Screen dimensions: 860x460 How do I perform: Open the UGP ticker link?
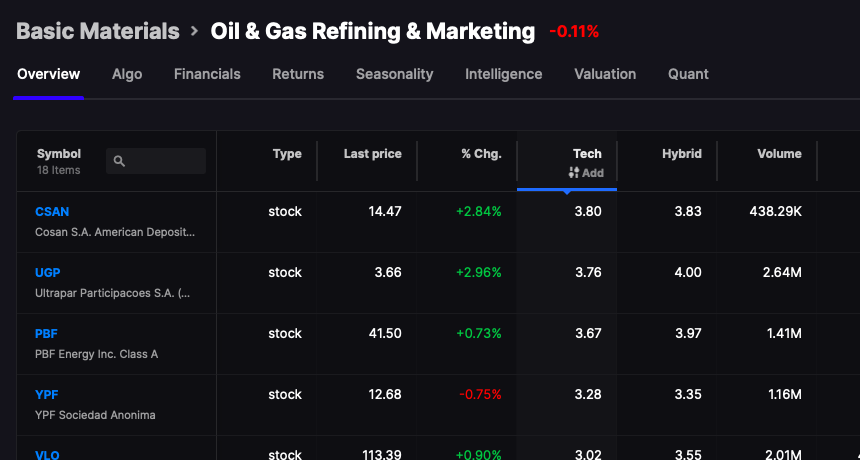pos(48,272)
